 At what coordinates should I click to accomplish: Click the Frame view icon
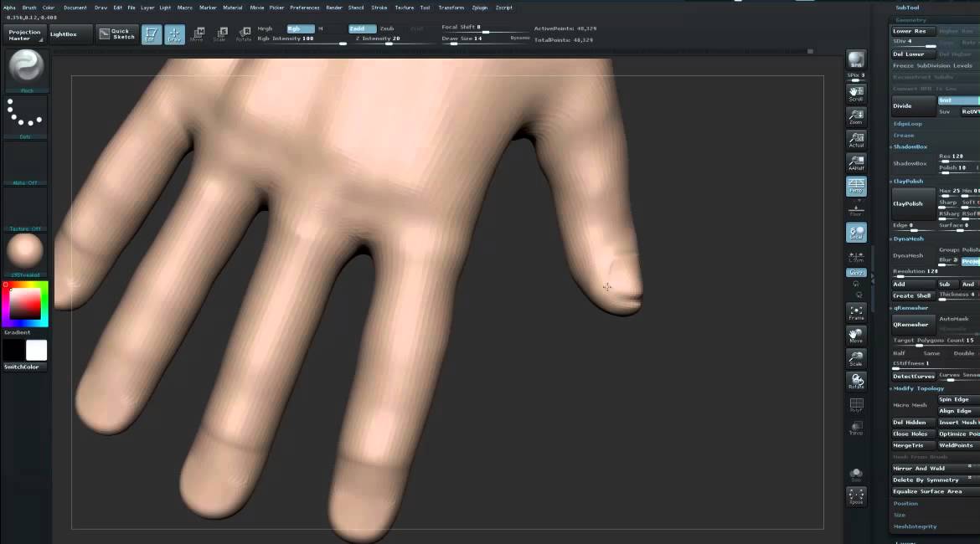(856, 312)
